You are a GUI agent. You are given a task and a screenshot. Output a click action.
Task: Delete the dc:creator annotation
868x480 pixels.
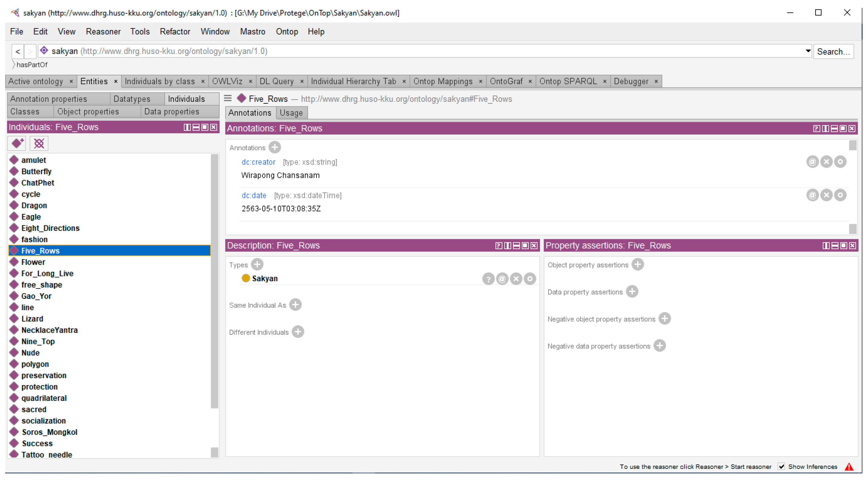[x=826, y=162]
